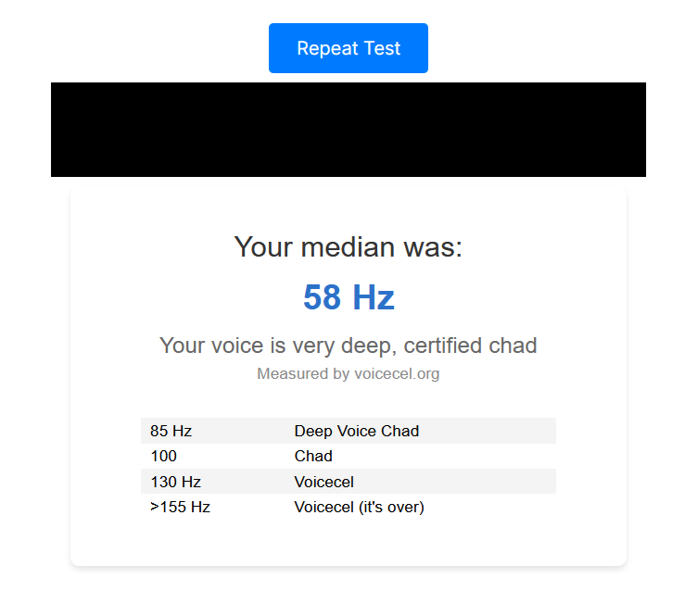Click the word "Voicecel" in the last table row
Viewport: 684px width, 616px height.
323,507
